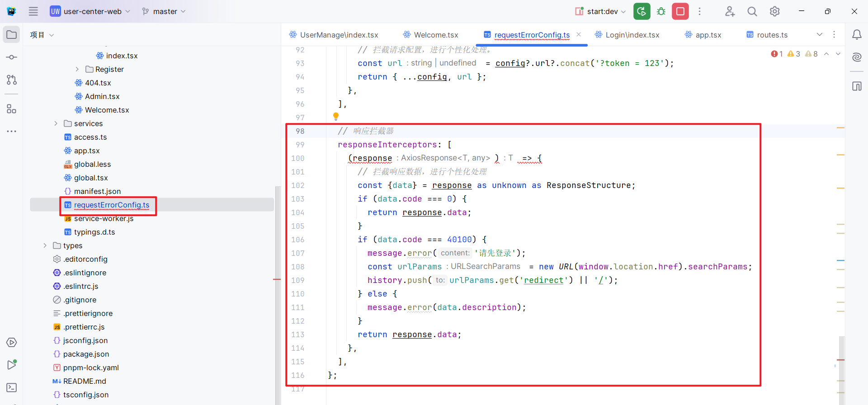Expand the services folder
The width and height of the screenshot is (868, 405).
point(56,123)
